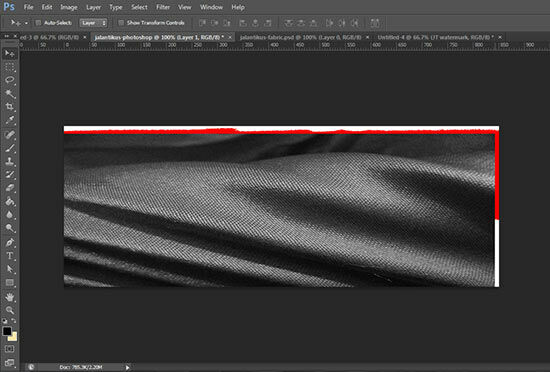Open the Filter menu
Screen dimensions: 550x372
(x=163, y=7)
